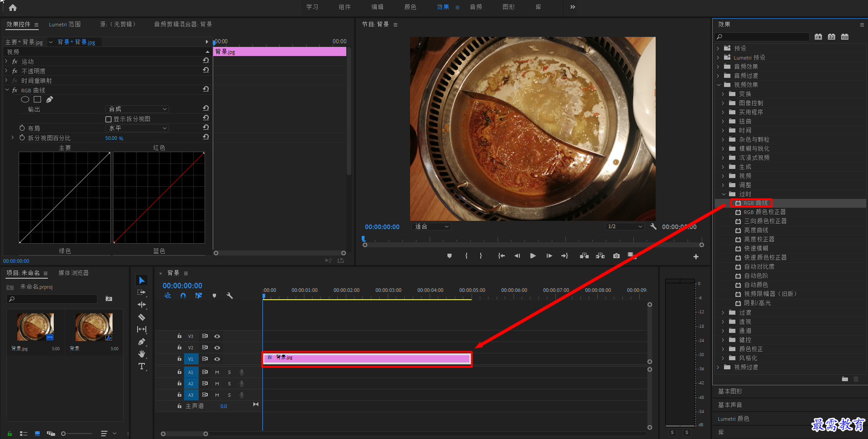Screen dimensions: 868x439
Task: Toggle timeline Snap magnet icon
Action: (183, 296)
